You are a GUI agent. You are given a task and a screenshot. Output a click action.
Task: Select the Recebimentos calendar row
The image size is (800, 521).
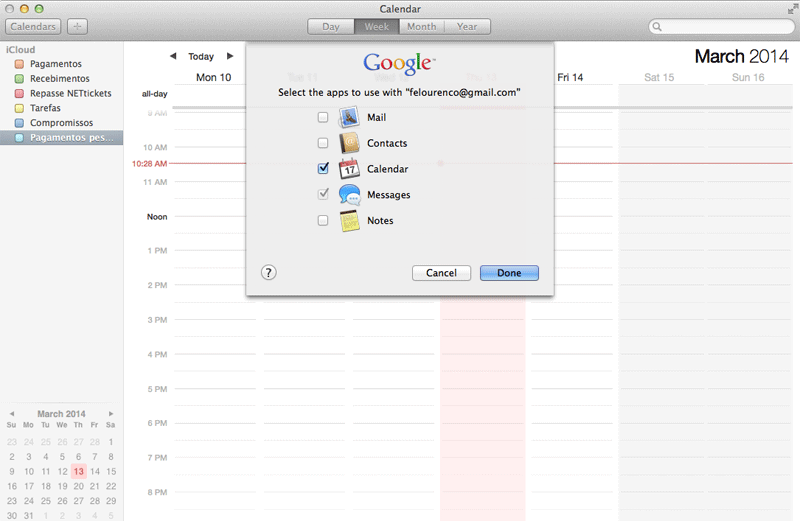tap(61, 79)
